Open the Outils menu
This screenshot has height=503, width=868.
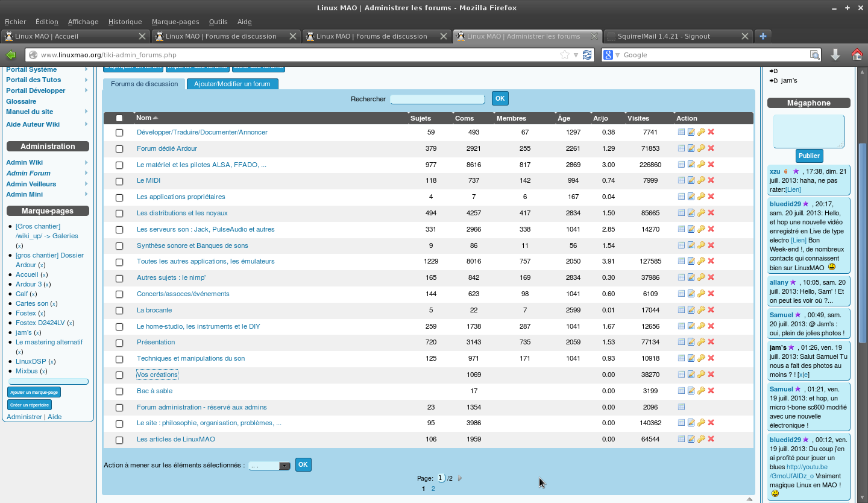pos(218,22)
